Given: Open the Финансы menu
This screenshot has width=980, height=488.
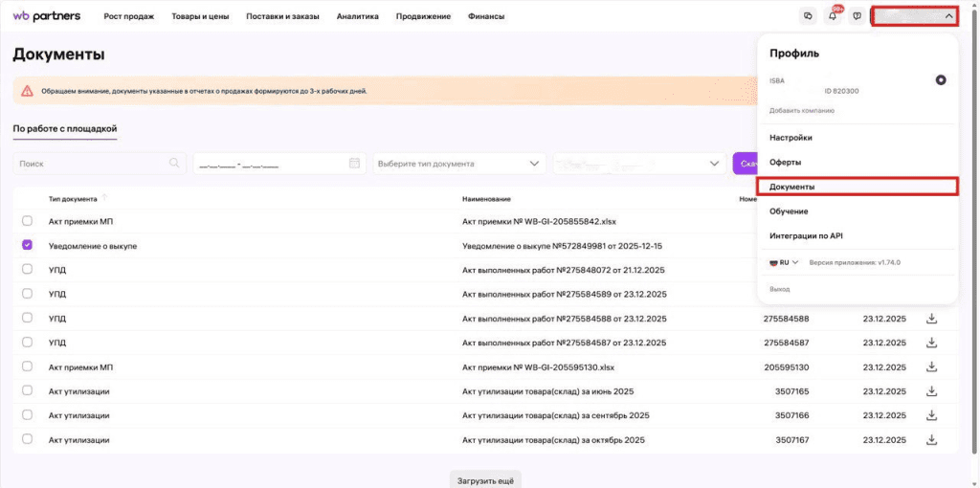Looking at the screenshot, I should click(486, 17).
